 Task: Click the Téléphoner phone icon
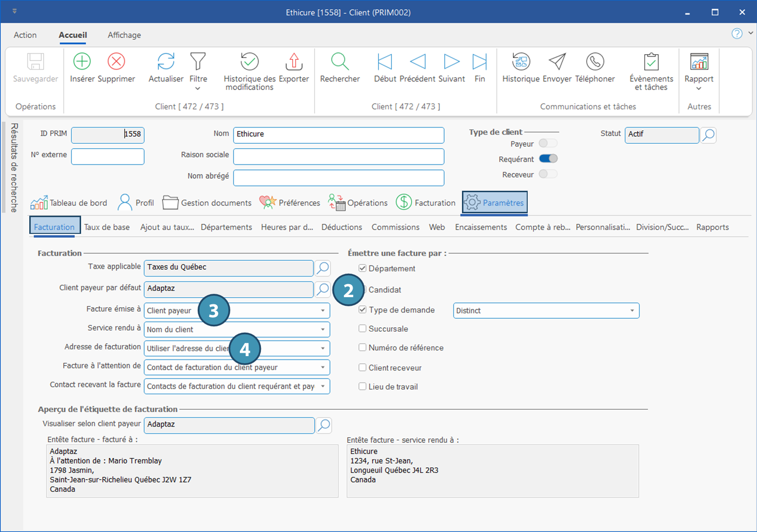[x=595, y=62]
